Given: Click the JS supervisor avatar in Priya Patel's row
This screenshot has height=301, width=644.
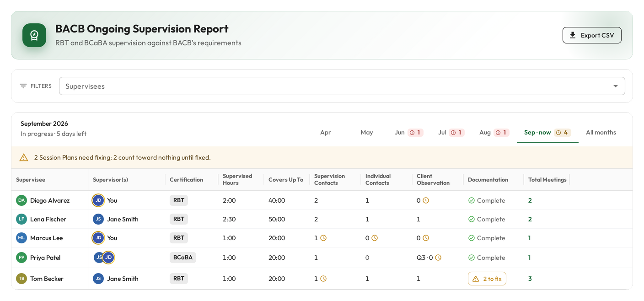Looking at the screenshot, I should coord(98,258).
